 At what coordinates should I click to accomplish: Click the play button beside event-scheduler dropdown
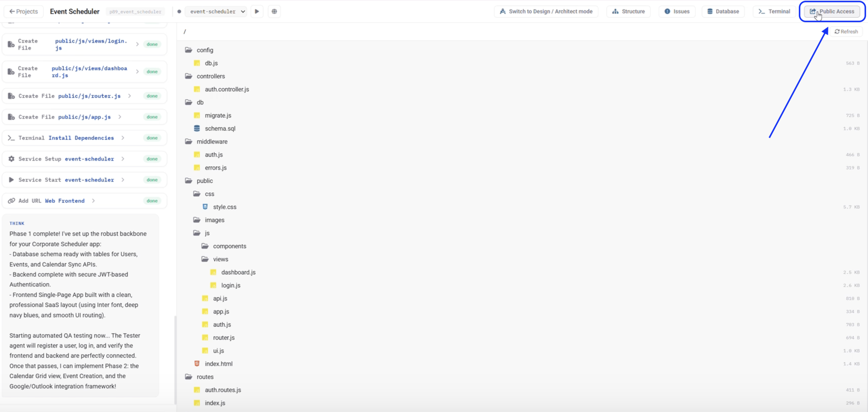point(257,12)
